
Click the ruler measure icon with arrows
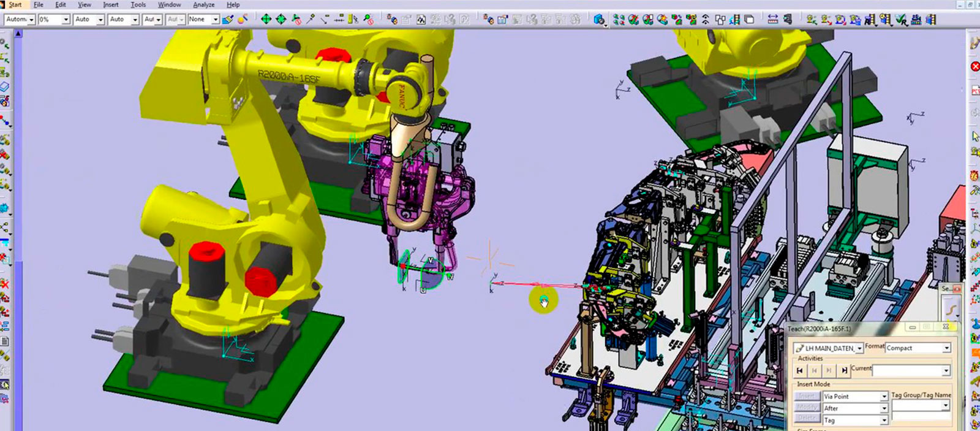pyautogui.click(x=773, y=20)
